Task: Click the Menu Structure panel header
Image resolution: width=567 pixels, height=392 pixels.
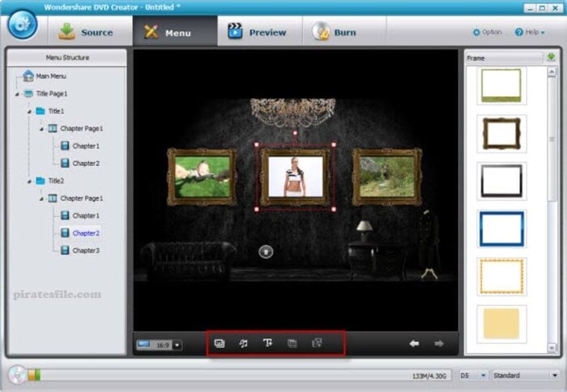Action: point(67,58)
